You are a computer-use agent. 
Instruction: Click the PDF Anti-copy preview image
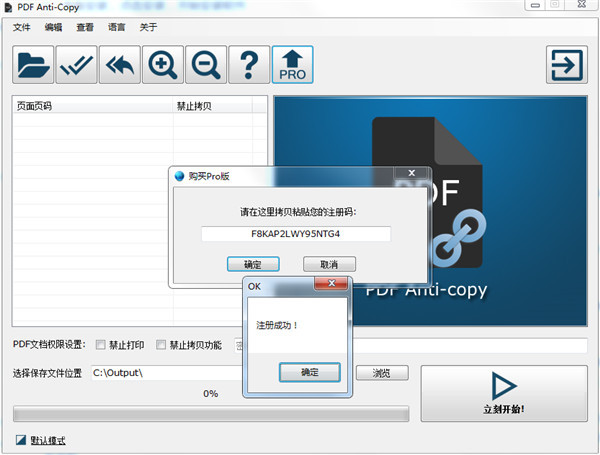(x=430, y=210)
